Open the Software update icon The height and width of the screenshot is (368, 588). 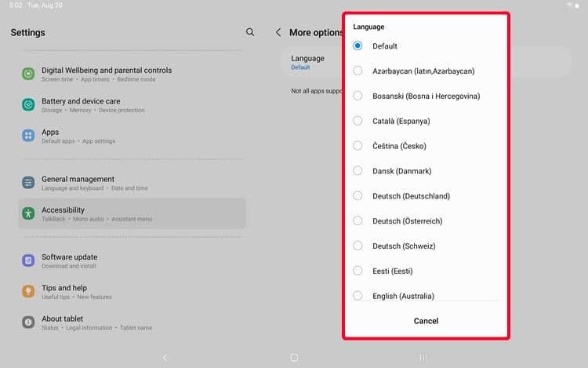point(28,261)
